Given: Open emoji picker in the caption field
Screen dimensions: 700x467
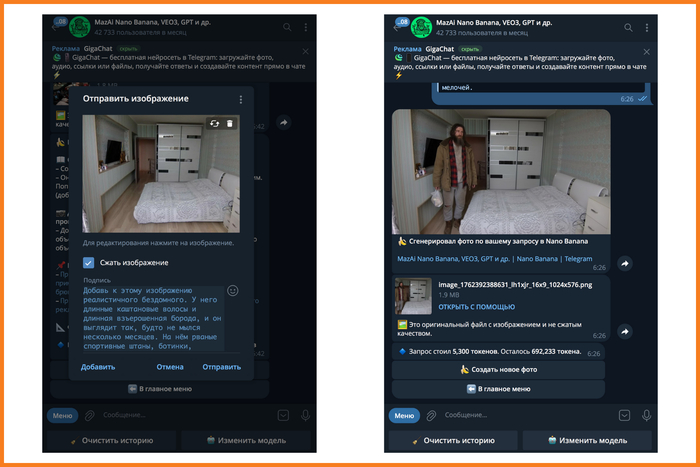Looking at the screenshot, I should pyautogui.click(x=233, y=290).
